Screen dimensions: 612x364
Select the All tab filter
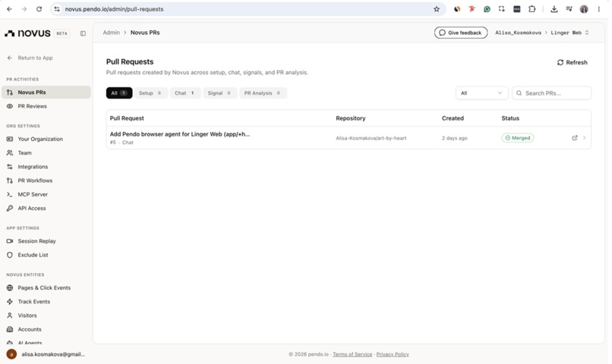coord(119,93)
